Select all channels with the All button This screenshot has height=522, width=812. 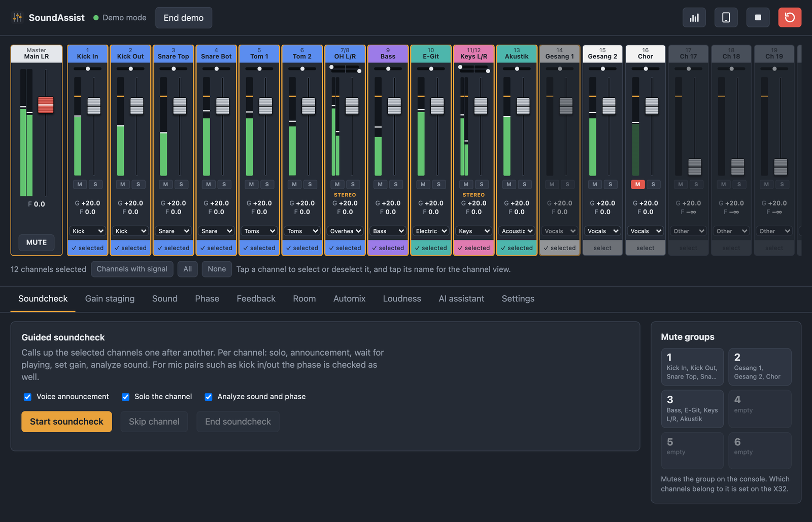click(x=188, y=269)
